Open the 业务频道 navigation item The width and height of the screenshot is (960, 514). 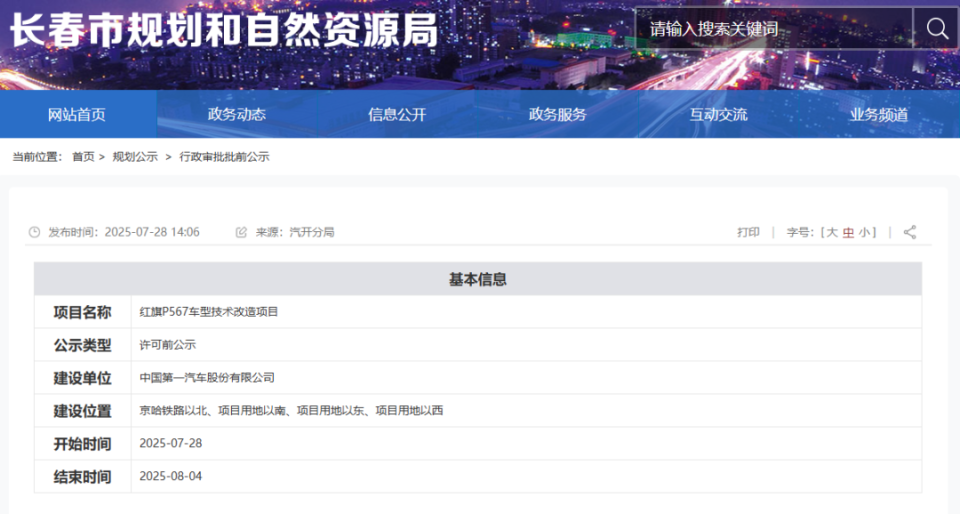879,114
